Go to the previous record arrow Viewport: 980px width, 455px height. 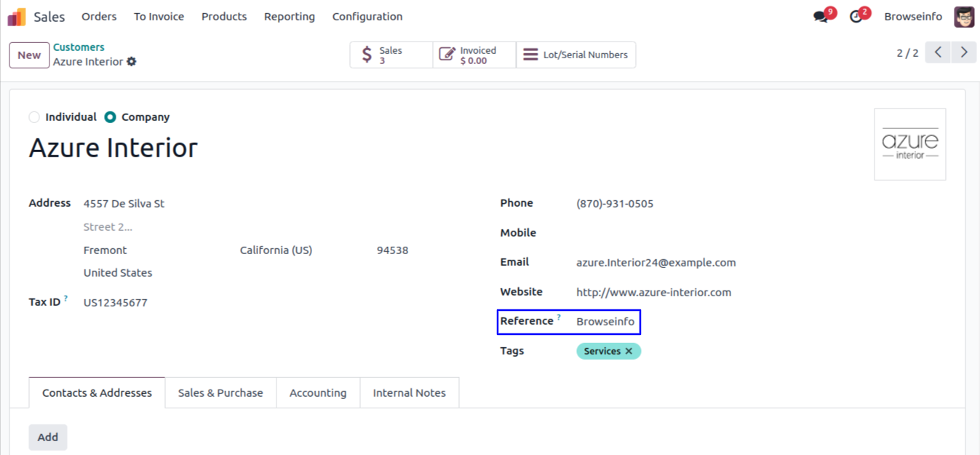pyautogui.click(x=938, y=52)
